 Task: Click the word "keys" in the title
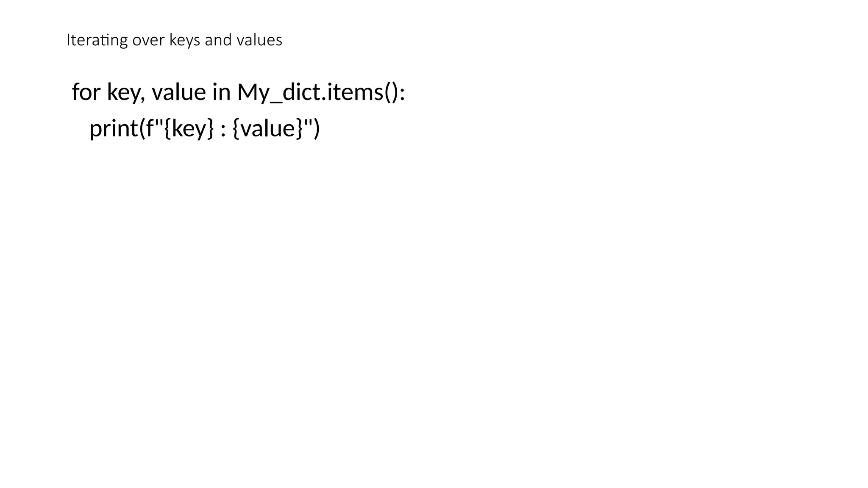click(184, 40)
